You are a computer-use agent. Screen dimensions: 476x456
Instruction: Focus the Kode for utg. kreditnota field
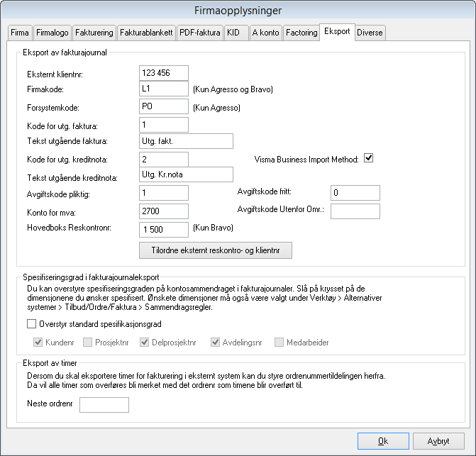pyautogui.click(x=164, y=160)
